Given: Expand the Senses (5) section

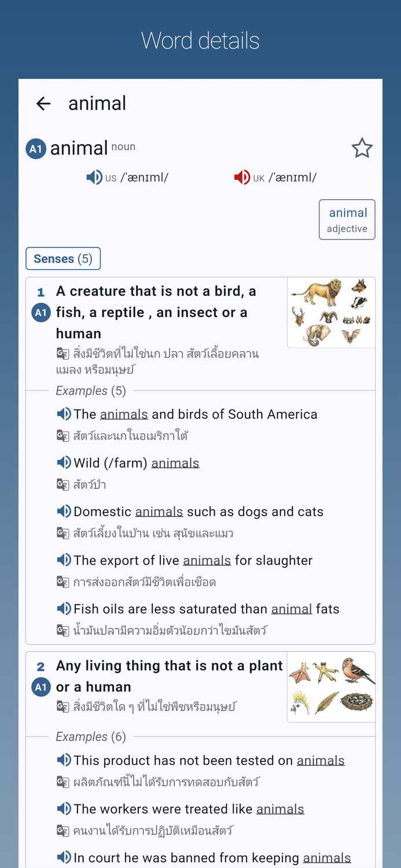Looking at the screenshot, I should [63, 259].
